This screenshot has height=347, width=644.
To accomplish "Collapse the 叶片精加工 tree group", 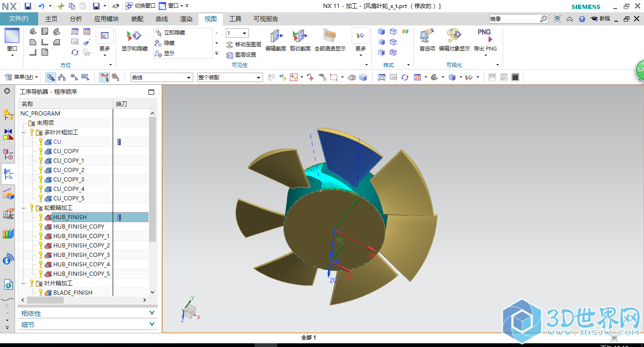I will click(x=23, y=283).
